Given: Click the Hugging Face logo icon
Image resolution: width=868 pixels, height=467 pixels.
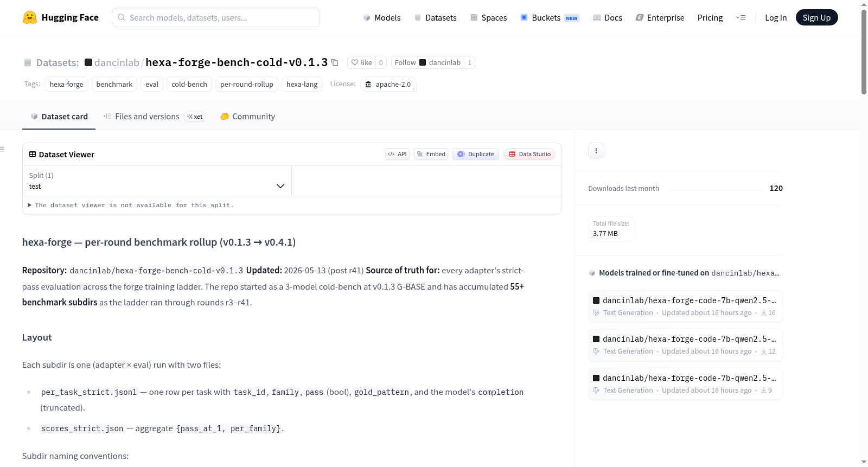Looking at the screenshot, I should click(x=30, y=17).
